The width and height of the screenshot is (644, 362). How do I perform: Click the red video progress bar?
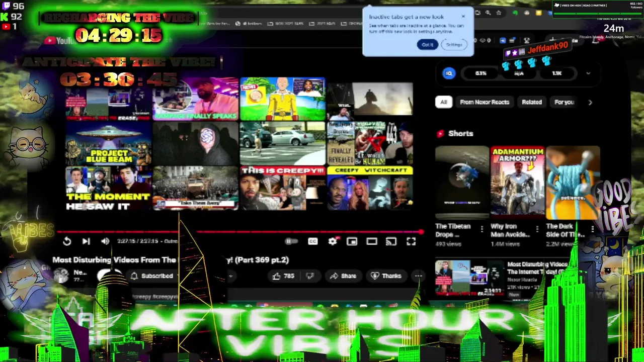240,232
